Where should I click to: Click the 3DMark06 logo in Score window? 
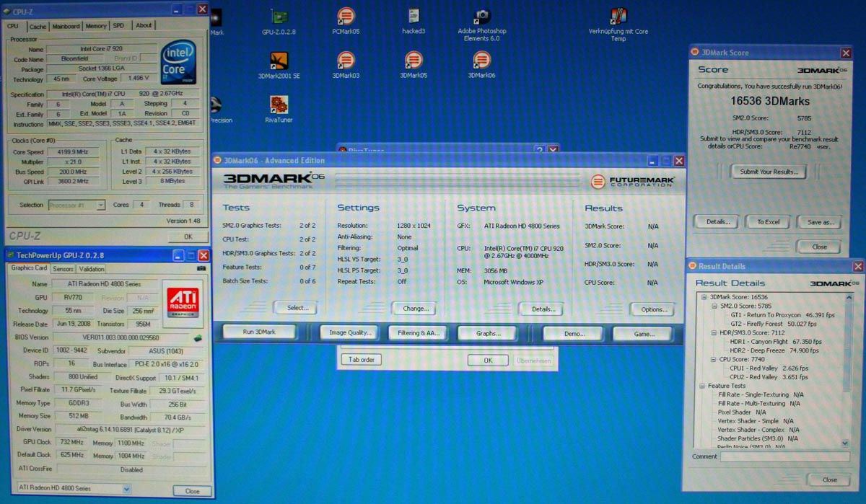[x=823, y=70]
